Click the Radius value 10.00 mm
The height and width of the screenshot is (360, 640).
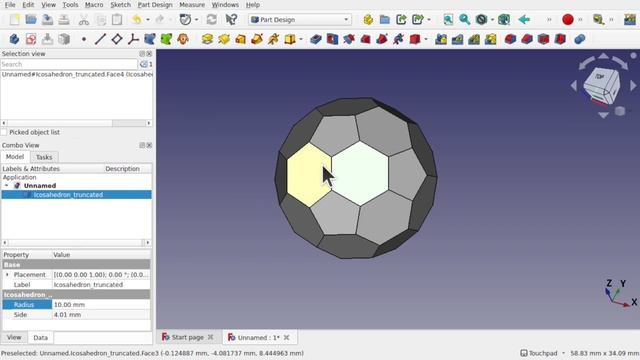[101, 304]
